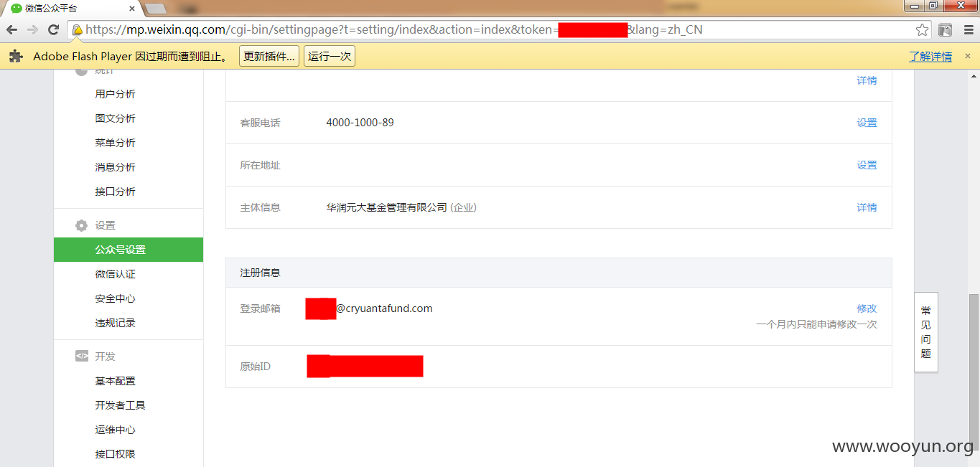Viewport: 980px width, 467px height.
Task: Click 客服电话 label
Action: 260,123
